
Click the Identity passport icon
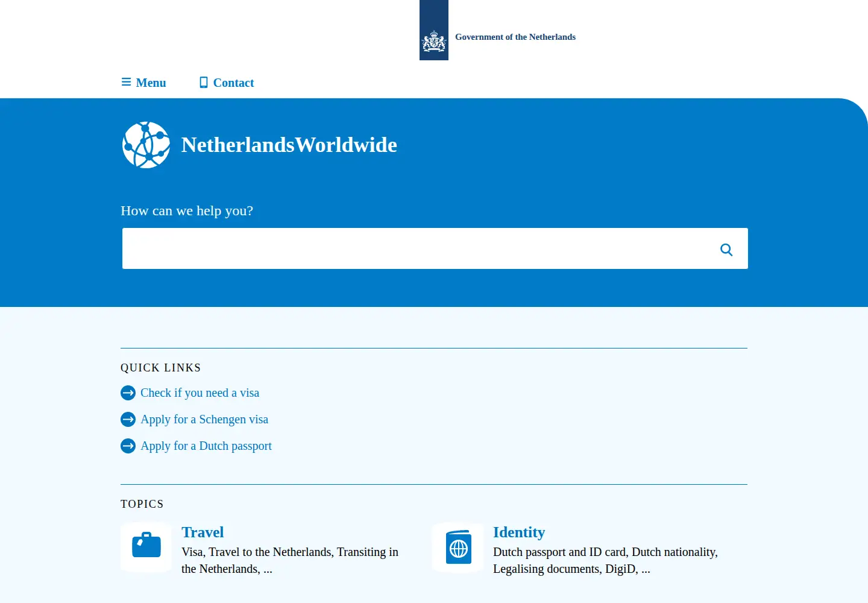[x=458, y=548]
